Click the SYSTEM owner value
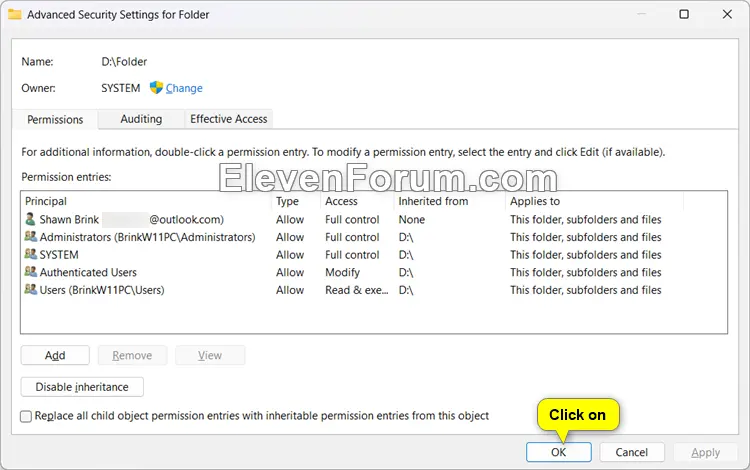The image size is (750, 470). (121, 88)
